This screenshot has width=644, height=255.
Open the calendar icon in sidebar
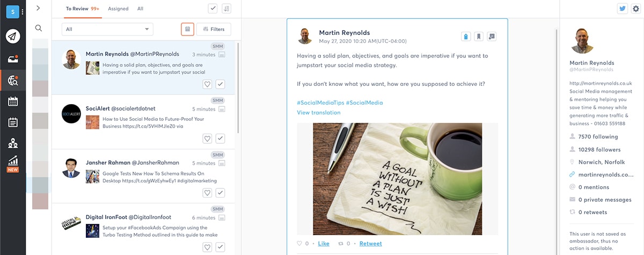13,101
